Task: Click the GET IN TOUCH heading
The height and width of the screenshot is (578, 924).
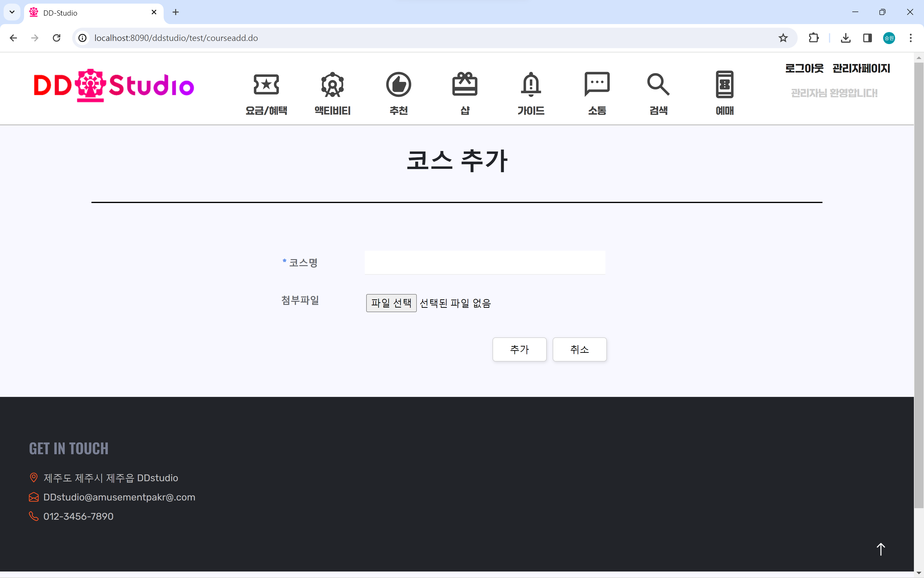Action: pos(69,448)
